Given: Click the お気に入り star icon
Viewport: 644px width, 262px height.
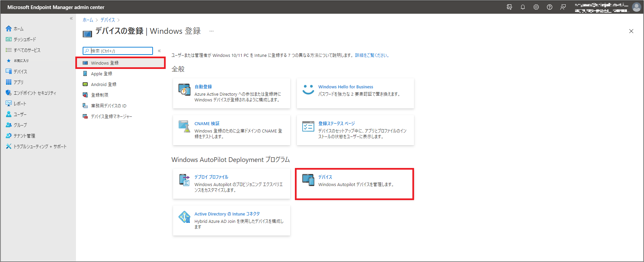Looking at the screenshot, I should point(9,61).
